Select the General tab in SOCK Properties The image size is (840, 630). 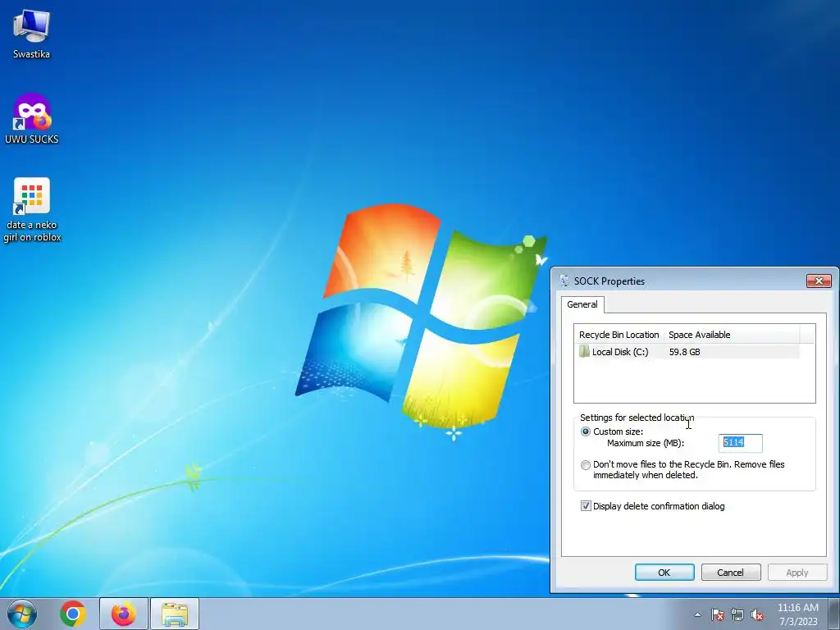[582, 304]
